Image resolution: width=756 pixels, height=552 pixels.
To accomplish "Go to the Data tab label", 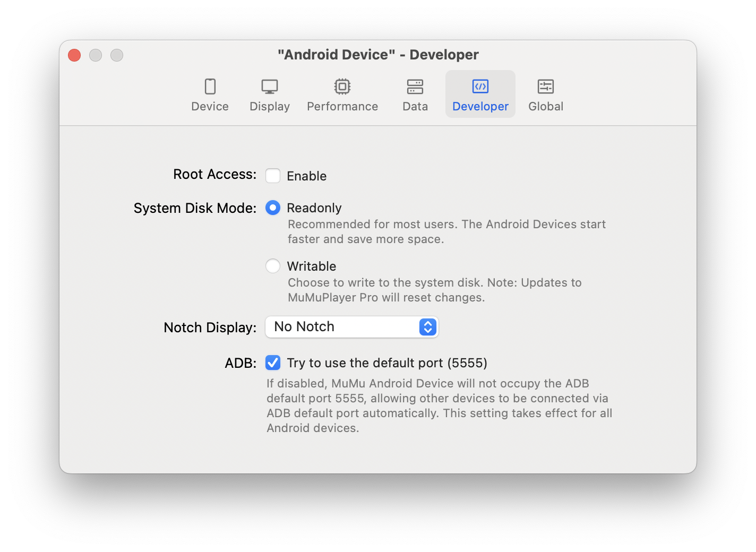I will click(x=415, y=107).
